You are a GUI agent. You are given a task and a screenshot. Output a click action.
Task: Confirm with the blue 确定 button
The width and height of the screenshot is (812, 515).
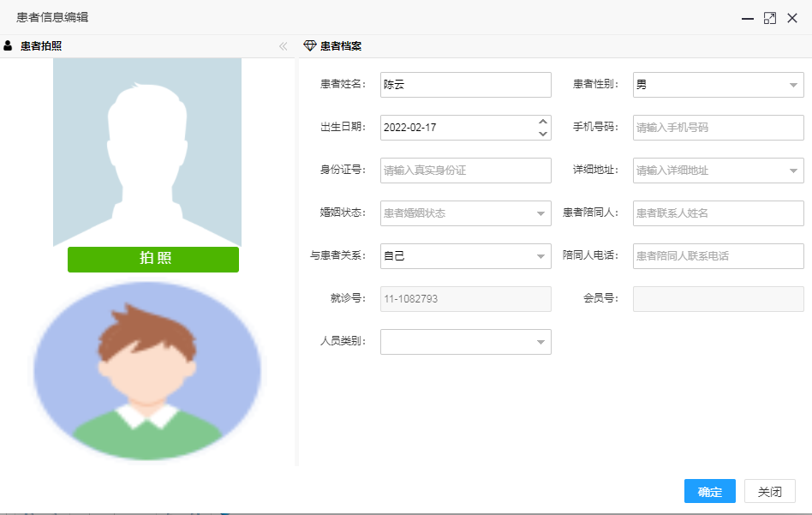pos(710,491)
